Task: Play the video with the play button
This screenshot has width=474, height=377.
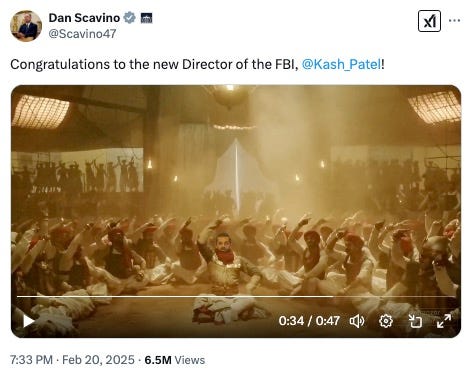Action: tap(28, 321)
